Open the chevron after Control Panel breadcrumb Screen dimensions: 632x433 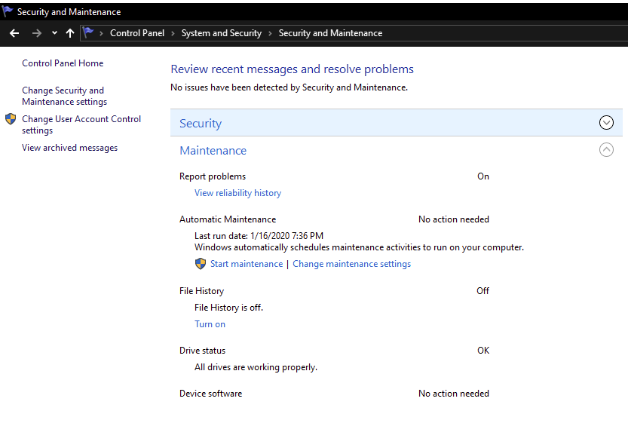pos(173,33)
